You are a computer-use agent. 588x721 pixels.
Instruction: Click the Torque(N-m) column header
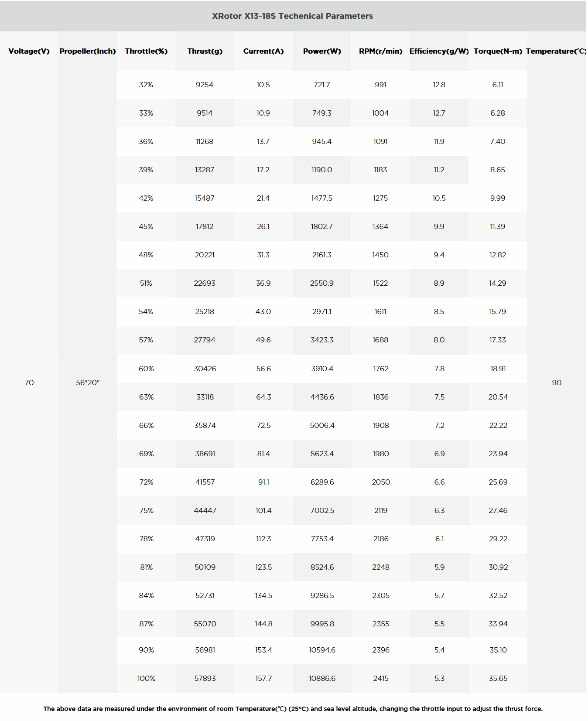coord(498,51)
